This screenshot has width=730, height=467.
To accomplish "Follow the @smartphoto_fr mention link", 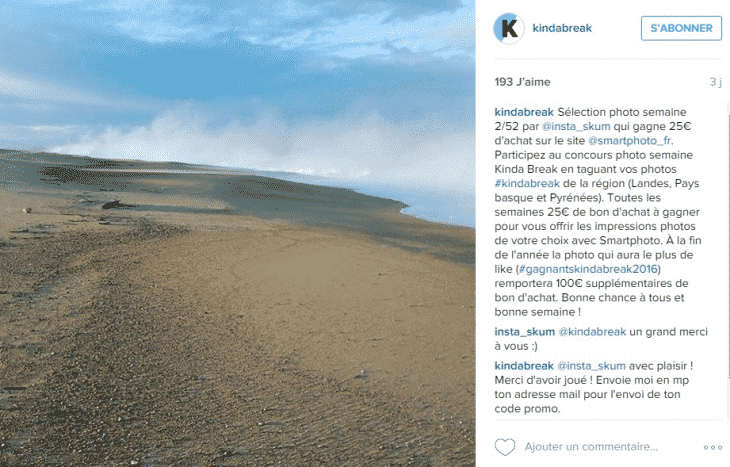I will 630,141.
